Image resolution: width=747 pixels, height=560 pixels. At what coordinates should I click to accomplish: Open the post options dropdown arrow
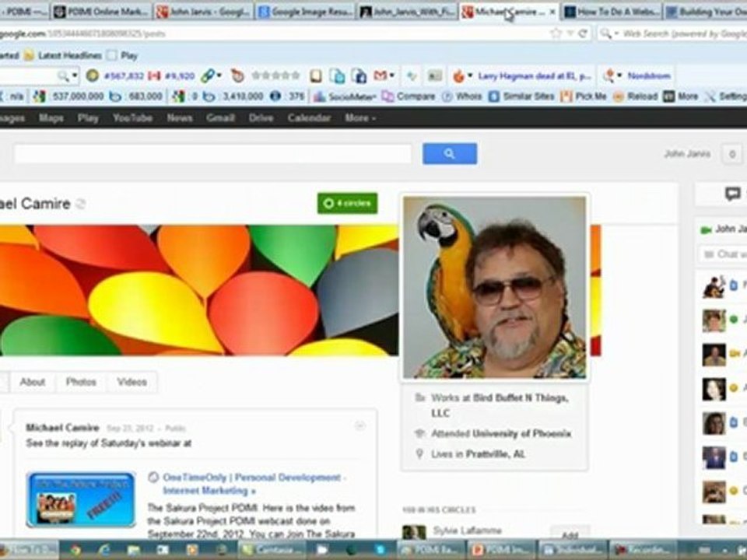click(x=360, y=426)
